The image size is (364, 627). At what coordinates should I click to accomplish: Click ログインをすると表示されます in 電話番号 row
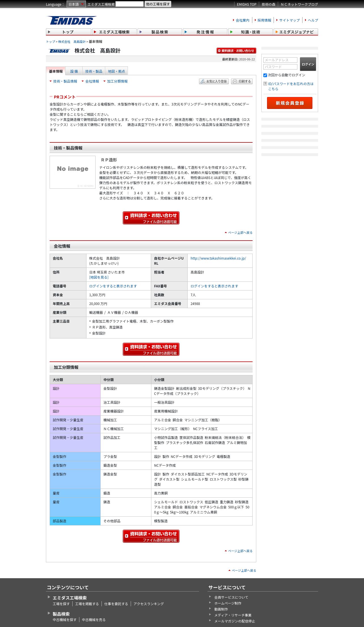coord(113,286)
